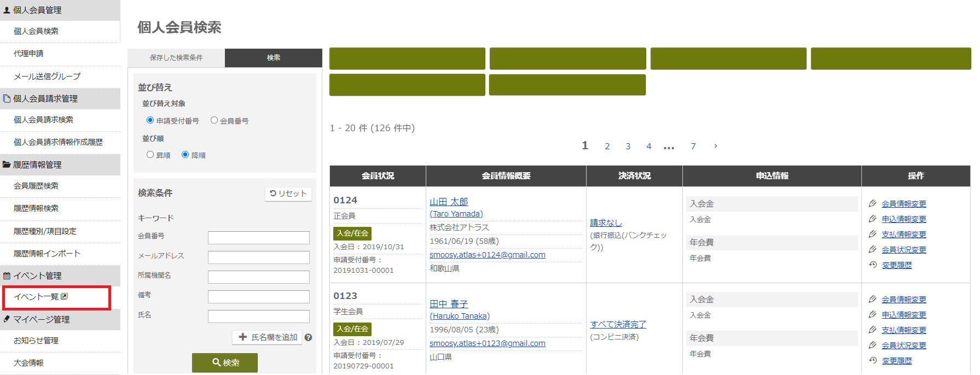Select the 会員番号 sort radio button

[214, 120]
